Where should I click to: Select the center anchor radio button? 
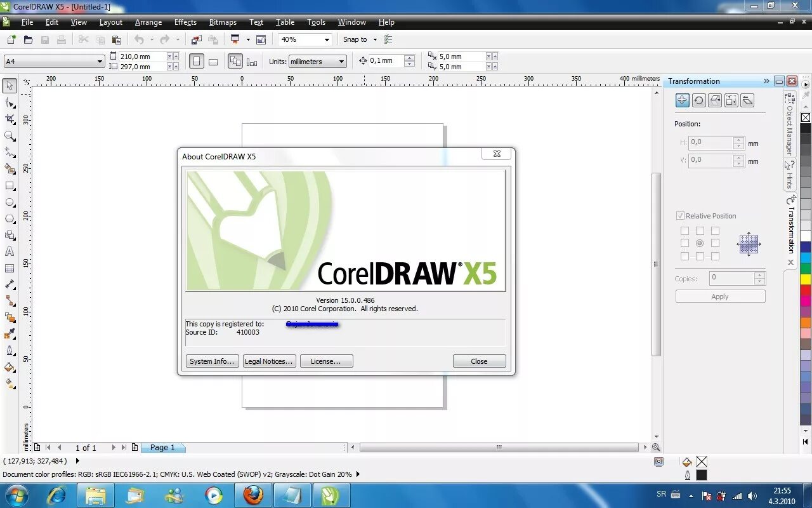(x=700, y=243)
